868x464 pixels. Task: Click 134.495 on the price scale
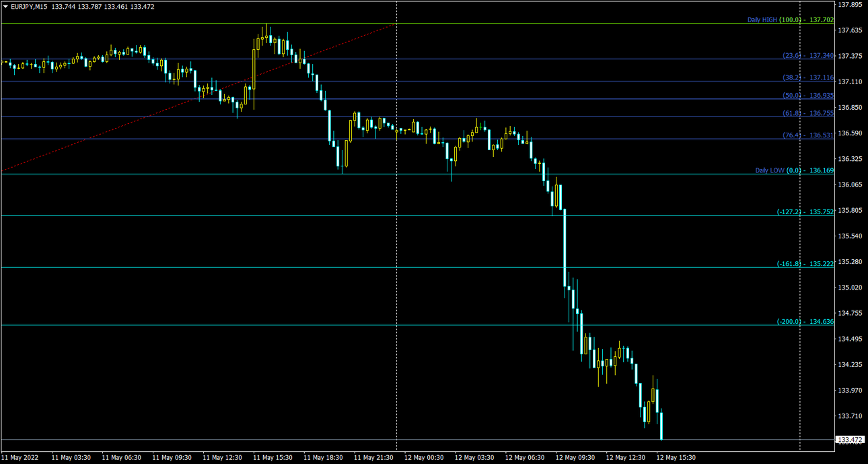coord(851,339)
